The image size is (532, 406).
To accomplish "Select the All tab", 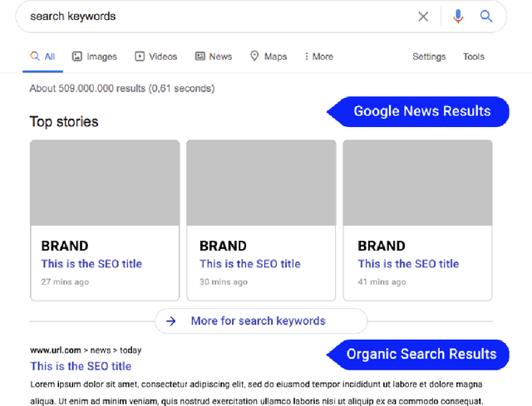I will pyautogui.click(x=42, y=56).
